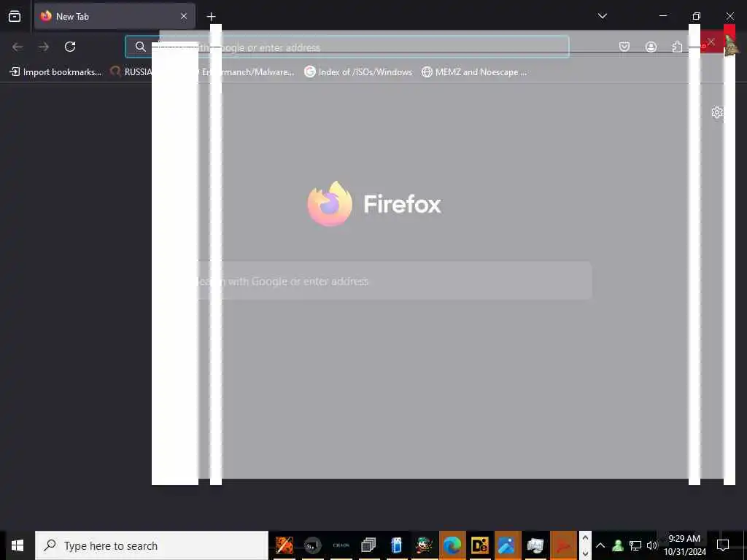Open the De app taskbar icon

[480, 545]
